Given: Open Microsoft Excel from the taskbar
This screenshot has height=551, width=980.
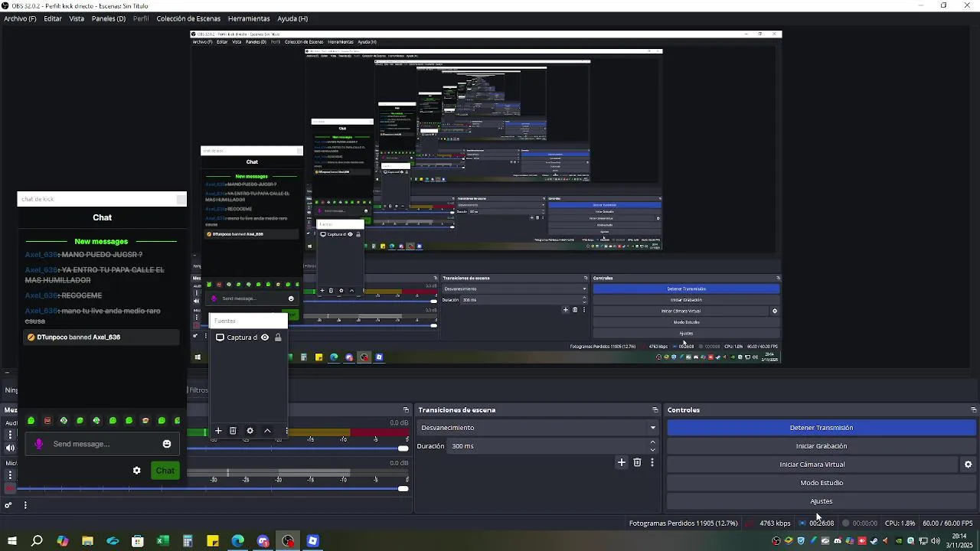Looking at the screenshot, I should [x=162, y=541].
